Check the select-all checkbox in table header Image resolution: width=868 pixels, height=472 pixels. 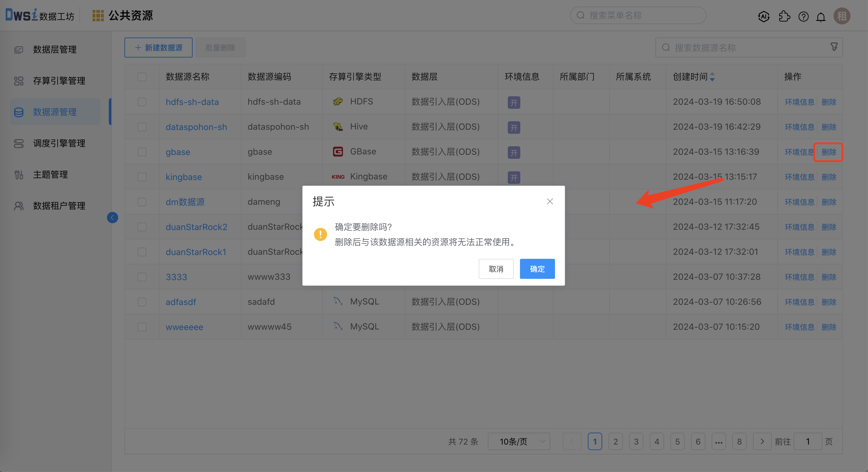click(142, 77)
